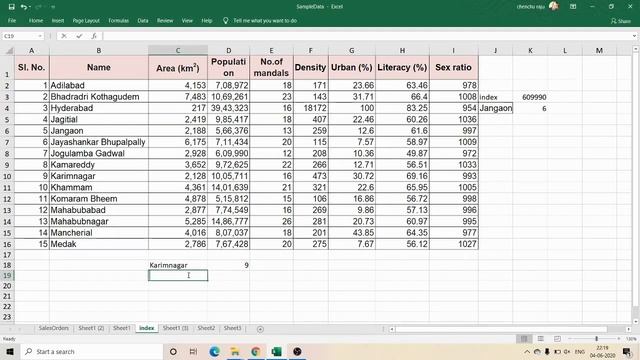The image size is (640, 360).
Task: Switch to Page Layout view in status bar
Action: (x=540, y=339)
